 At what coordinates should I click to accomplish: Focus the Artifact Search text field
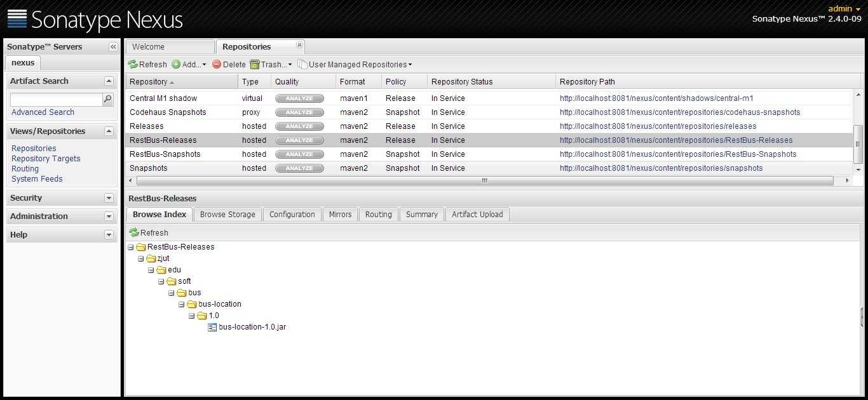click(57, 100)
